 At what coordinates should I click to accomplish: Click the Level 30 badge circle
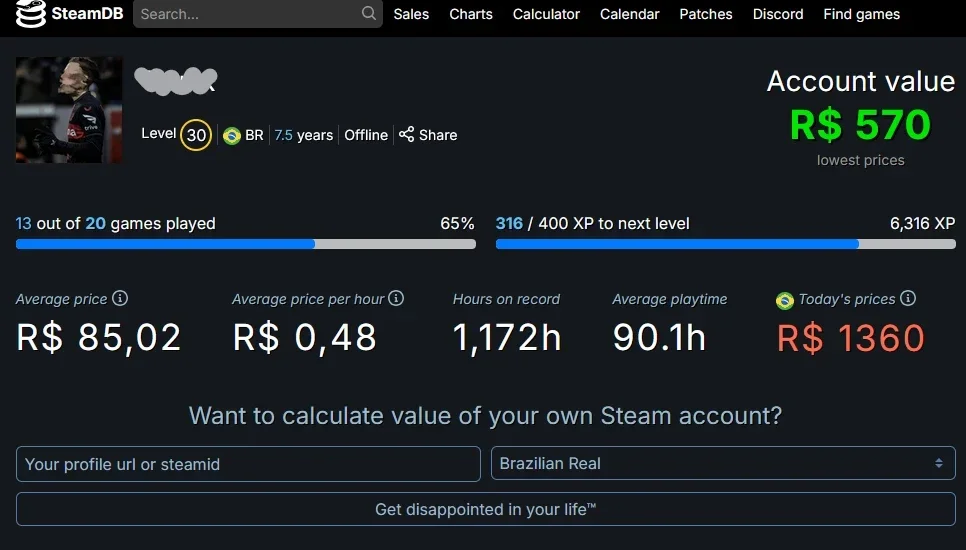click(x=196, y=135)
